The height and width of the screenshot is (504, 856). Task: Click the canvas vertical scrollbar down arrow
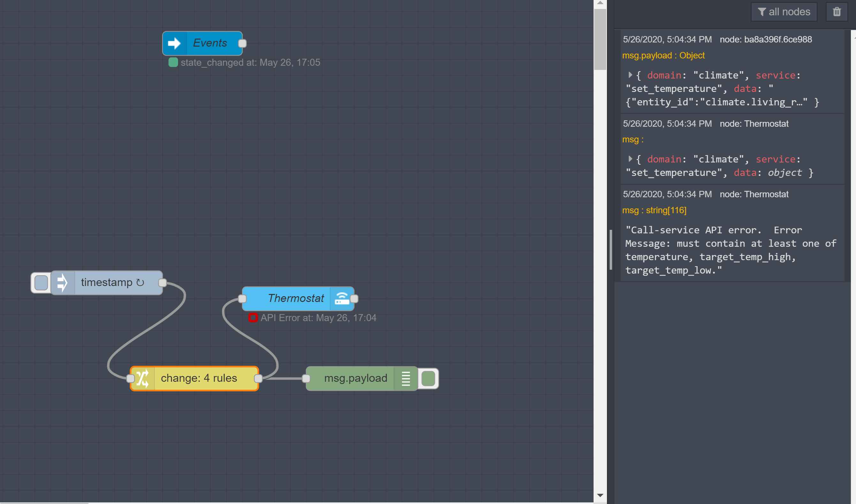click(600, 495)
